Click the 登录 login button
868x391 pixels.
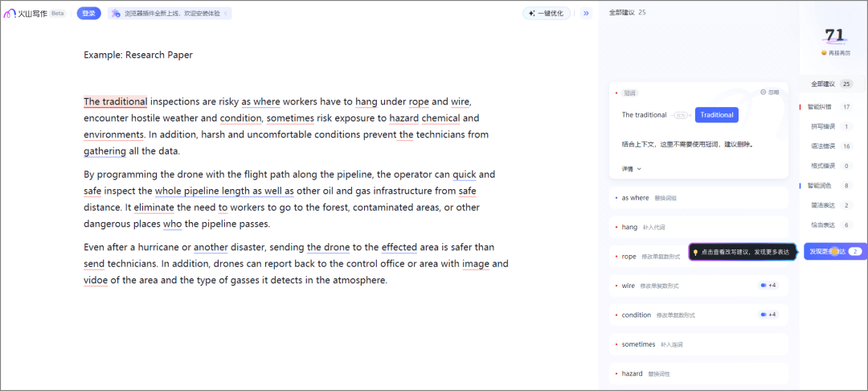coord(89,14)
